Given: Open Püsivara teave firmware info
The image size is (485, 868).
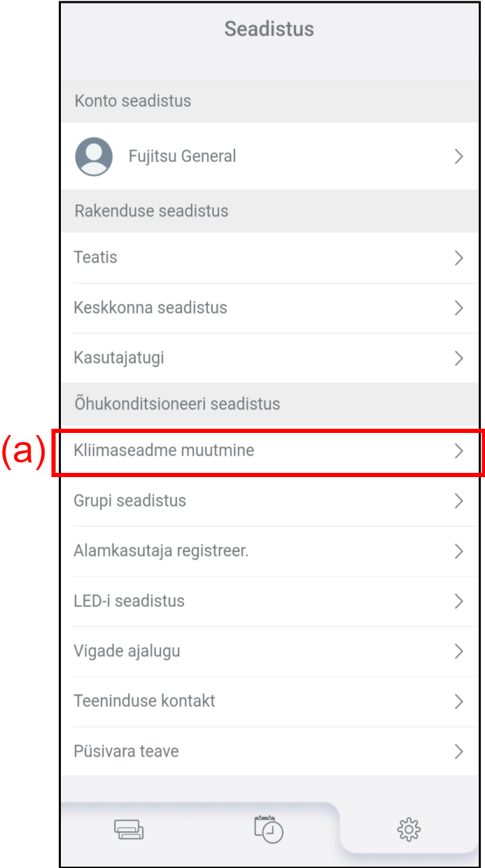Looking at the screenshot, I should click(126, 751).
